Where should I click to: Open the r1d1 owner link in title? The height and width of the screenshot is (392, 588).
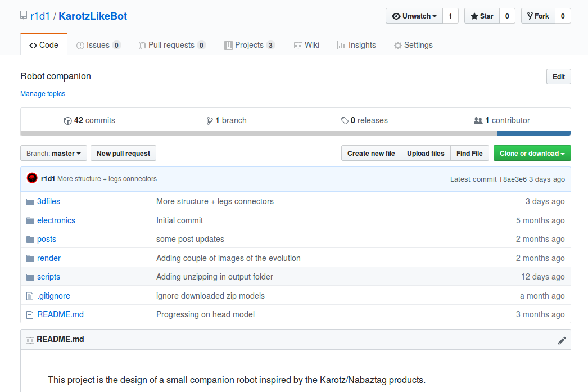point(40,16)
